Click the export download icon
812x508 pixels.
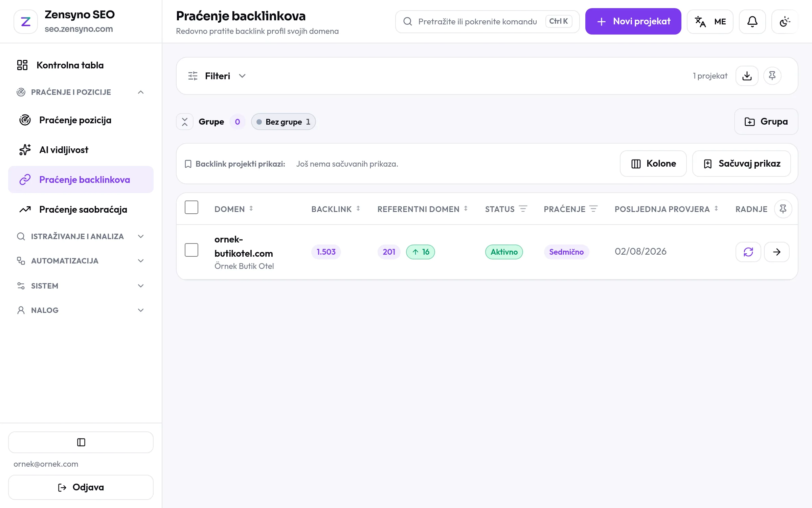[x=747, y=76]
